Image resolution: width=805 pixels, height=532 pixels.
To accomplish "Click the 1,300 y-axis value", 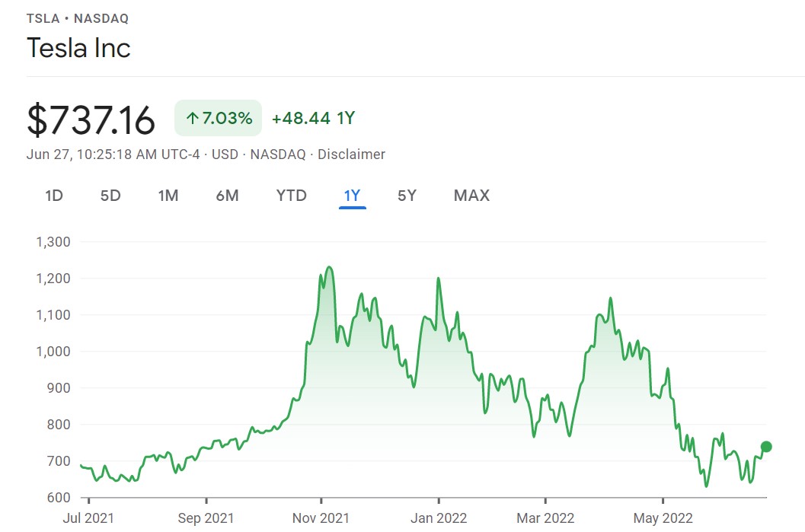I will 53,241.
